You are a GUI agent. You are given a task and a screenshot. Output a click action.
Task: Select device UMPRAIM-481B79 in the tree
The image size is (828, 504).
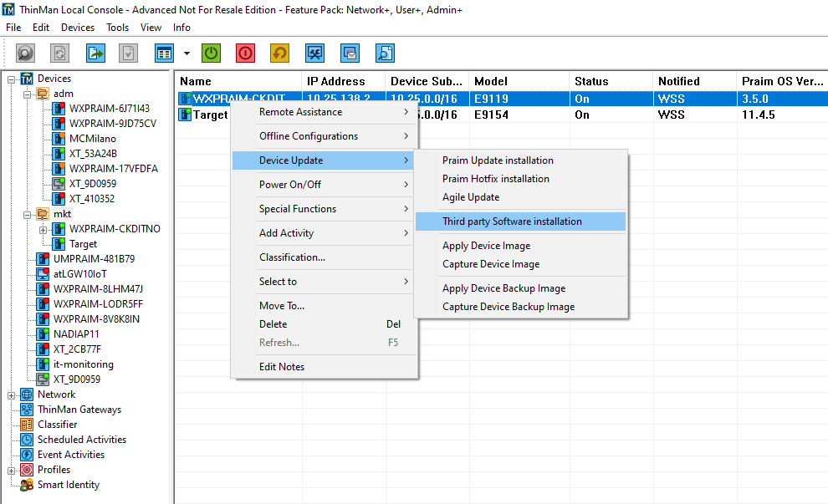pos(94,258)
